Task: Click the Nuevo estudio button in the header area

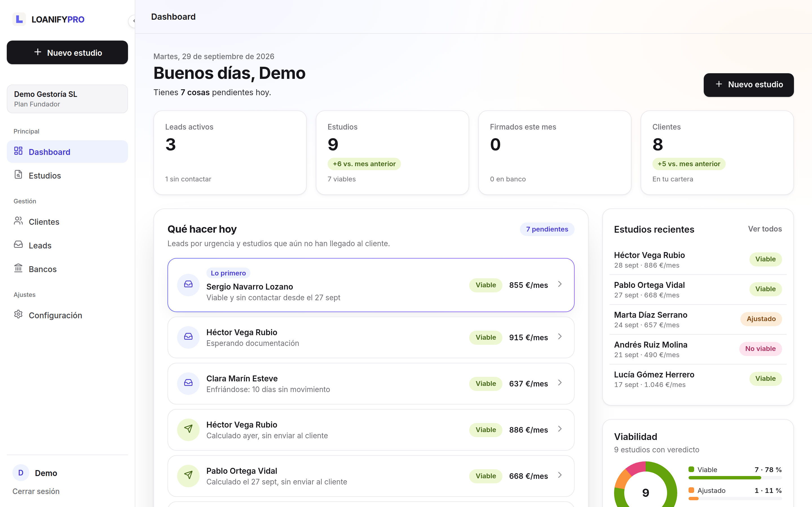Action: [749, 85]
